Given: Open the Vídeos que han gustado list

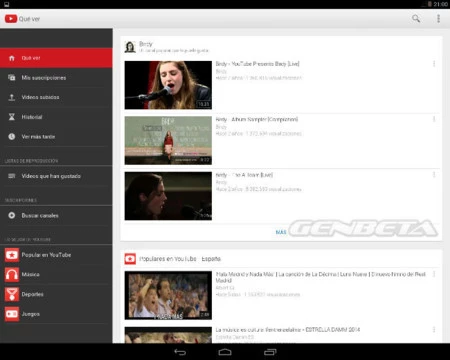Looking at the screenshot, I should 56,176.
